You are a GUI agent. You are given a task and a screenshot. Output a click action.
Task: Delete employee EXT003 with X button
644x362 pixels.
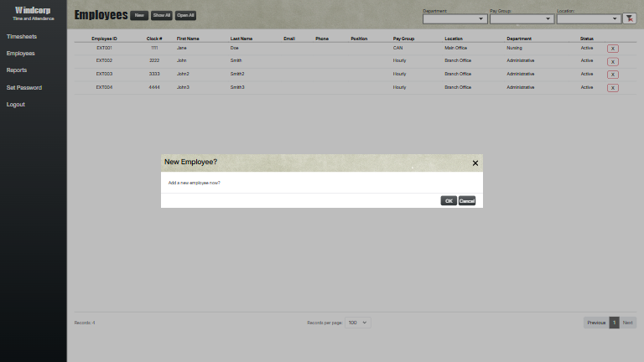[612, 75]
